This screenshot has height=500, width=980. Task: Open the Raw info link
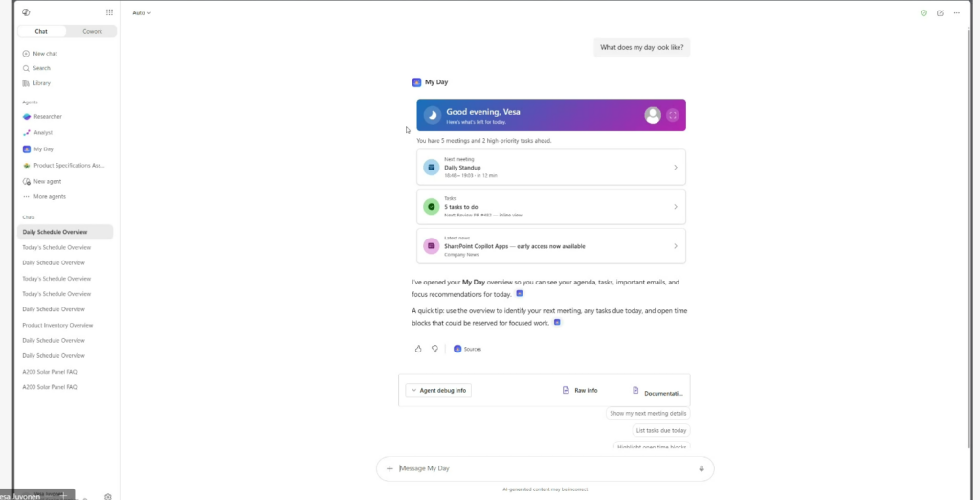(x=580, y=390)
